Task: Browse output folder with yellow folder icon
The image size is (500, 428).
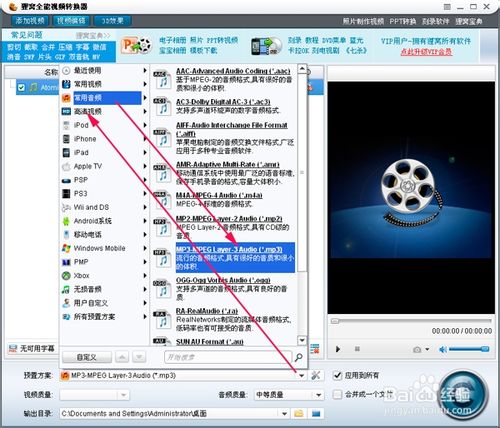Action: tap(299, 414)
